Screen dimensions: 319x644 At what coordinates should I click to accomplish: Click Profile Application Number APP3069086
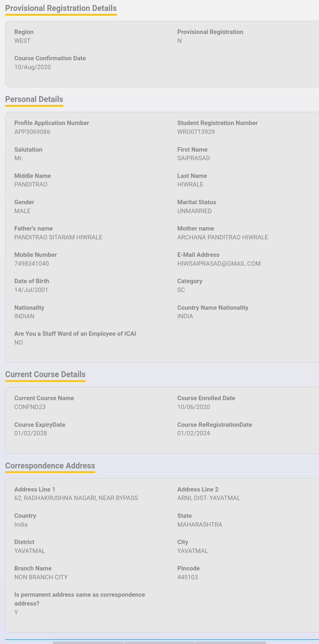(x=32, y=132)
